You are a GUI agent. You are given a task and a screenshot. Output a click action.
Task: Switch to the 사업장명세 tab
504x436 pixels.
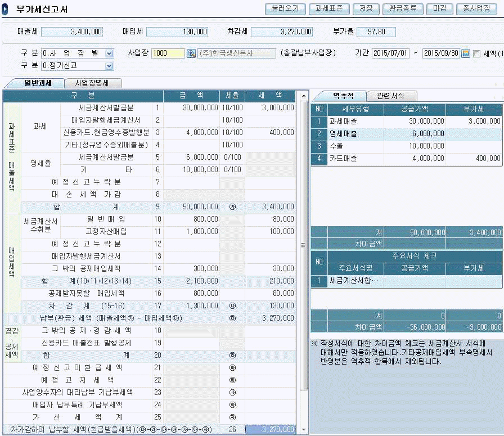pyautogui.click(x=92, y=83)
